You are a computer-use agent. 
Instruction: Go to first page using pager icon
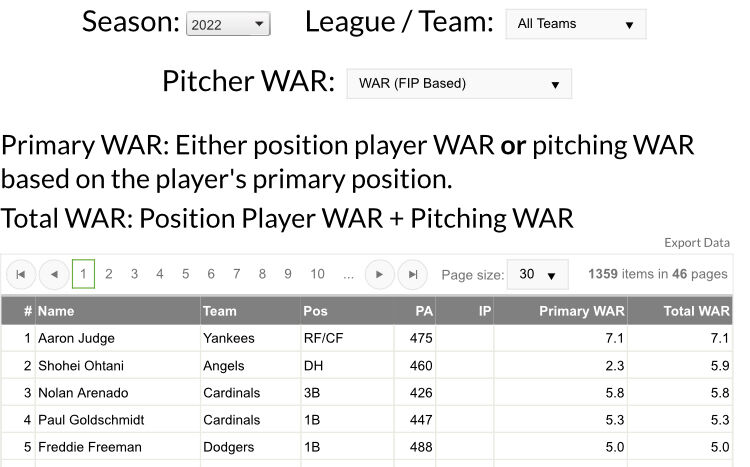click(21, 274)
